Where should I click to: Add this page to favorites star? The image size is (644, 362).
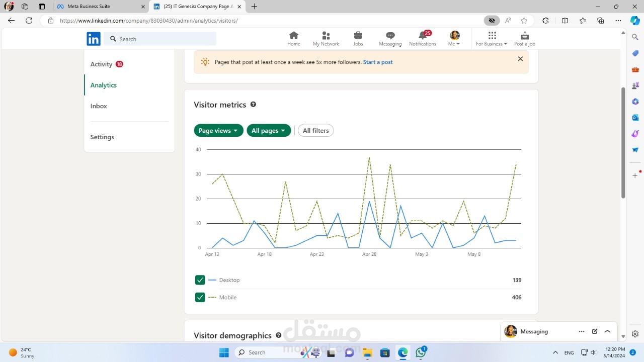tap(524, 21)
